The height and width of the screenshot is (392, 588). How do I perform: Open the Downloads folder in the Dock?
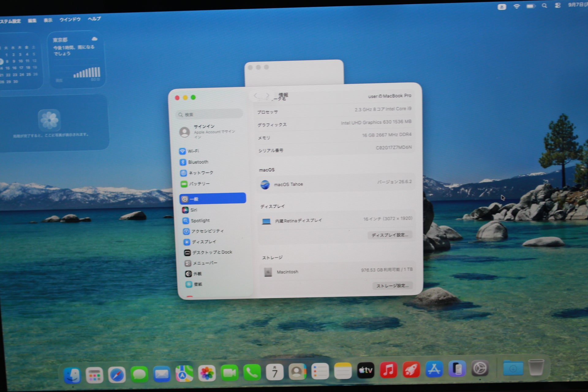(x=513, y=368)
